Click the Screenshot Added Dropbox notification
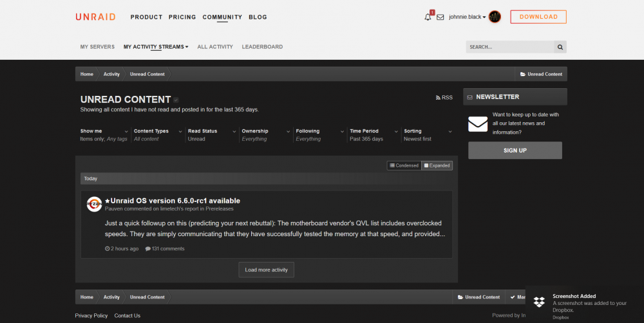This screenshot has width=644, height=323. pyautogui.click(x=585, y=304)
